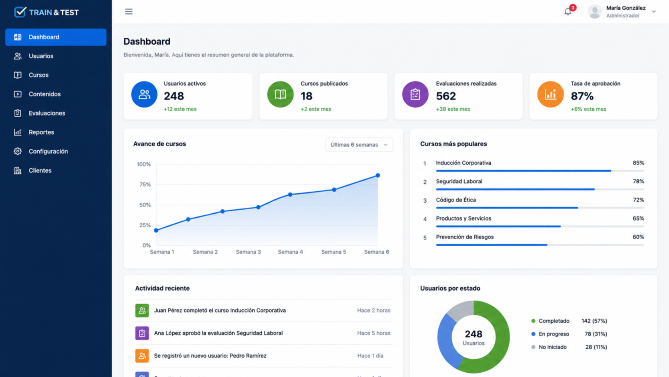669x377 pixels.
Task: Click the '78 (31%)' in-progress count
Action: tap(596, 334)
